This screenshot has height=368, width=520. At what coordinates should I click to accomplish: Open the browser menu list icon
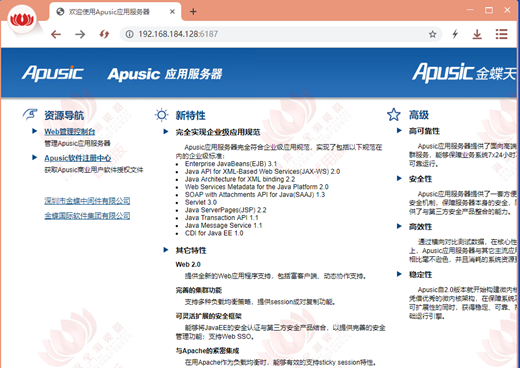(501, 34)
